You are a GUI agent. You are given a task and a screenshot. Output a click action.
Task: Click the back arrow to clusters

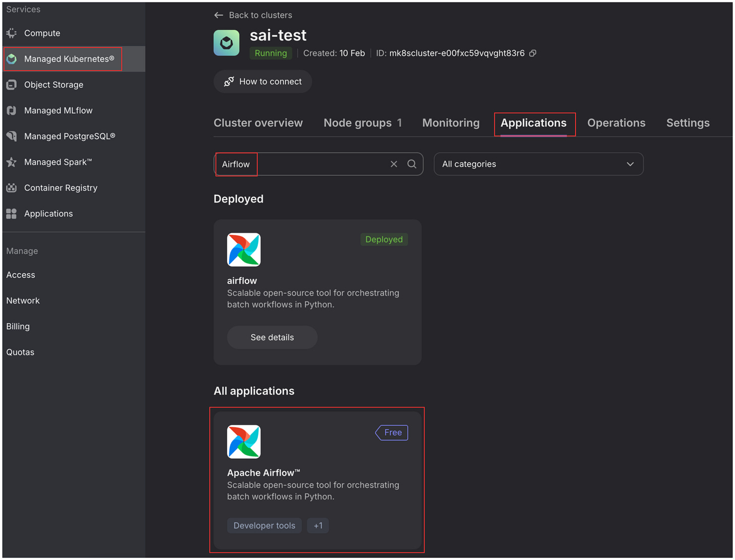[219, 15]
